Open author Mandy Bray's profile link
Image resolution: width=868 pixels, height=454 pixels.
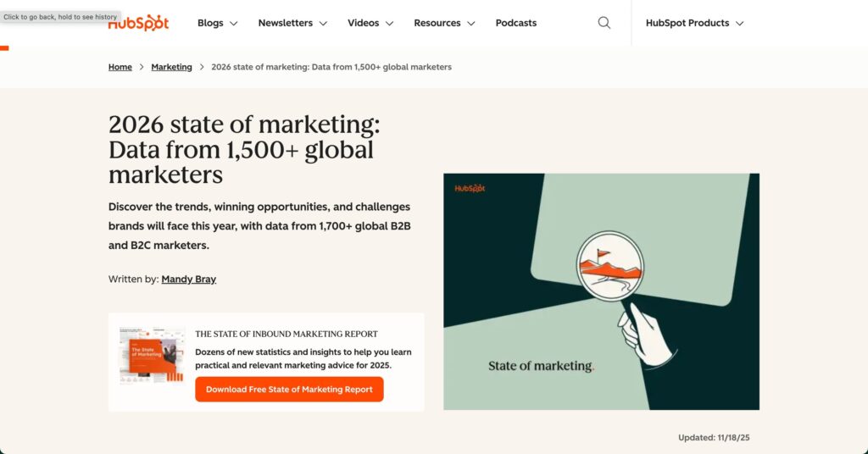[189, 279]
